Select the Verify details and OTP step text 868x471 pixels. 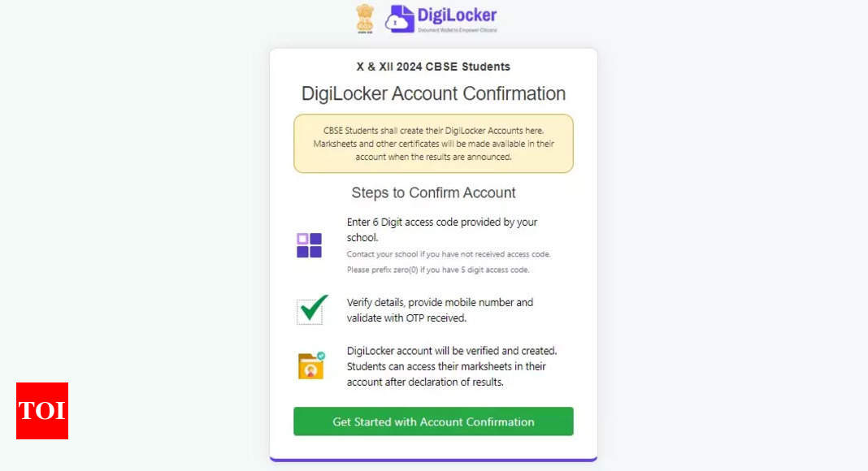point(440,309)
